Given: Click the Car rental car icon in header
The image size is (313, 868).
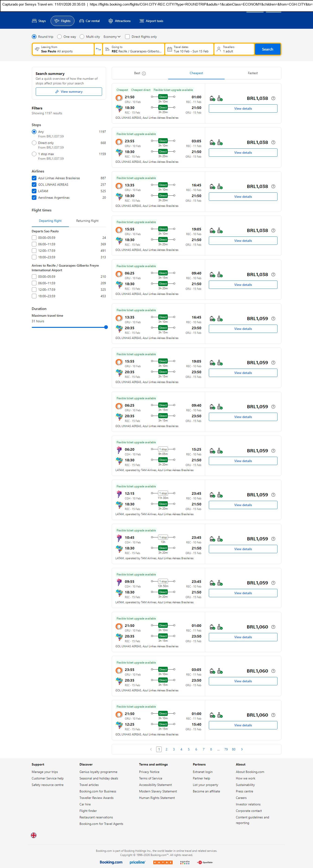Looking at the screenshot, I should [82, 21].
